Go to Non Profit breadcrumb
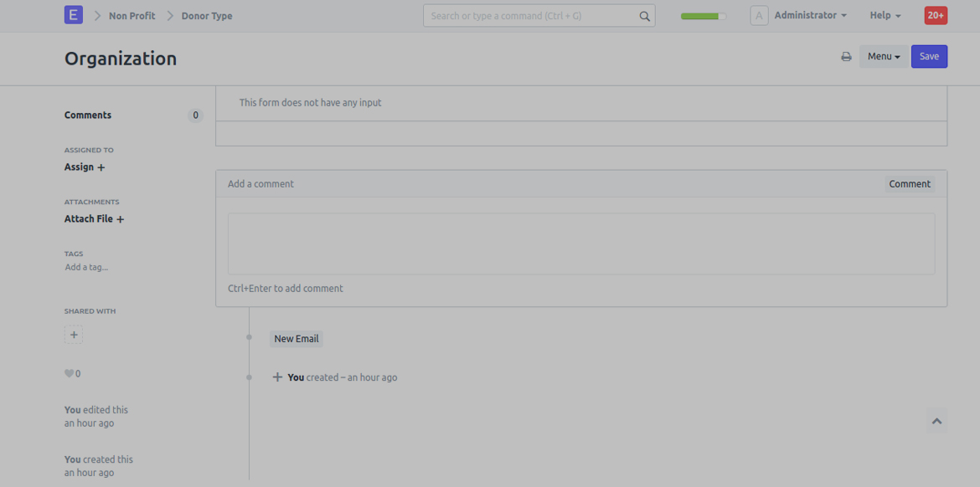The height and width of the screenshot is (487, 980). click(132, 16)
